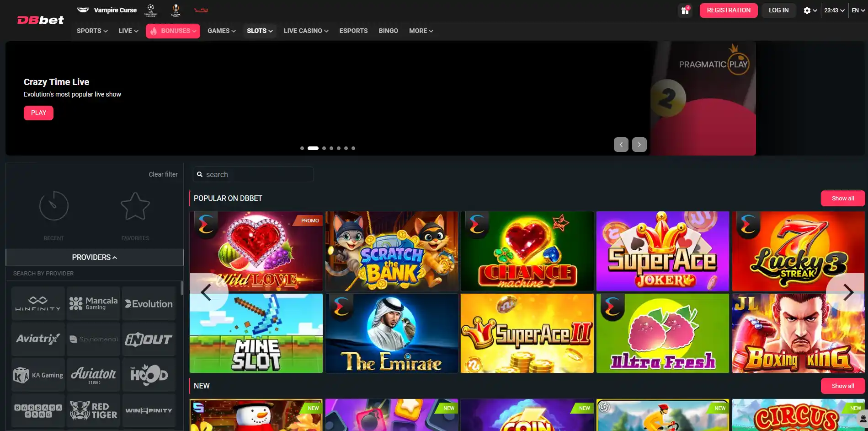Open the Scratch the Bank game
Viewport: 868px width, 431px height.
pos(392,251)
